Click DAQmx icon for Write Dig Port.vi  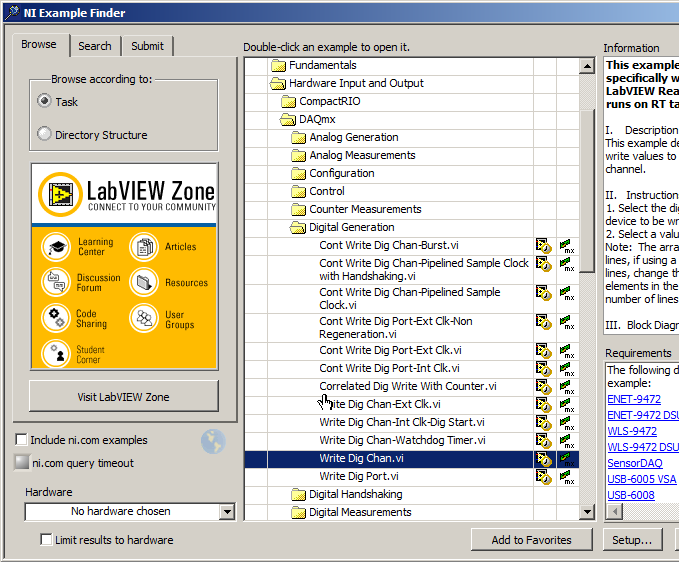pyautogui.click(x=567, y=477)
